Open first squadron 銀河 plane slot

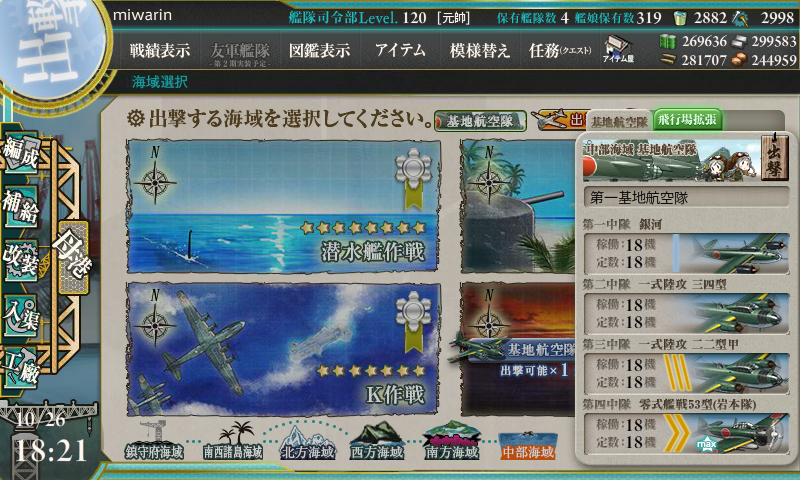[686, 254]
